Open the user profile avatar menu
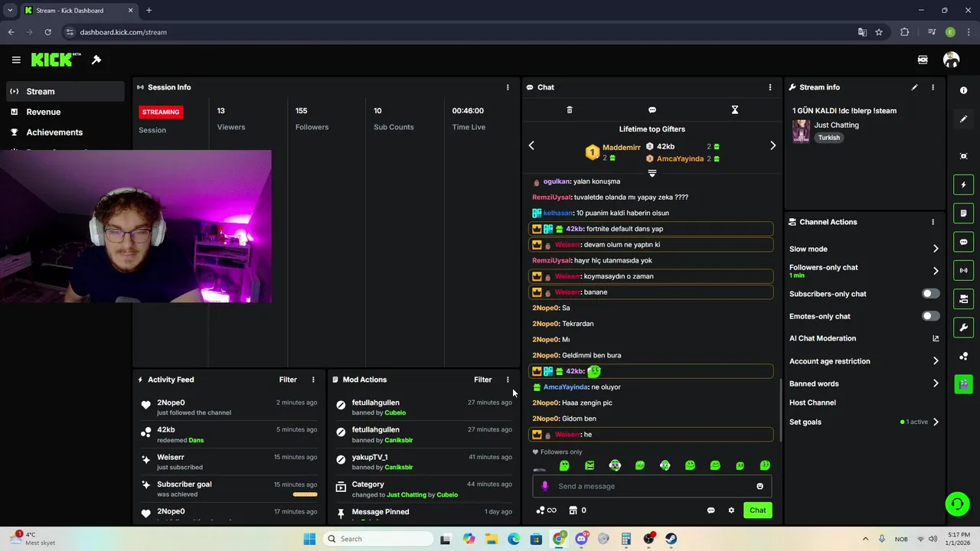Image resolution: width=980 pixels, height=551 pixels. pyautogui.click(x=951, y=60)
